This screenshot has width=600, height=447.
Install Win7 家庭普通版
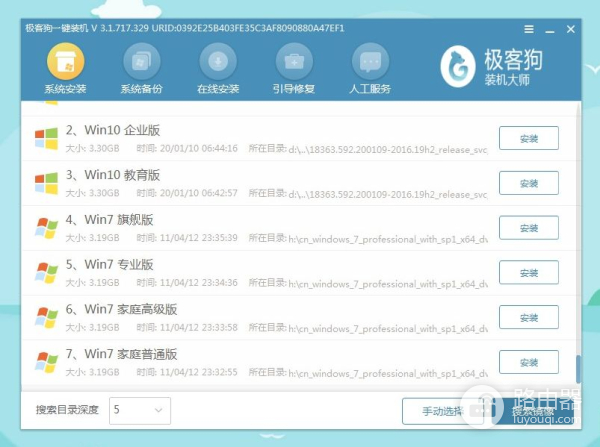(x=529, y=362)
